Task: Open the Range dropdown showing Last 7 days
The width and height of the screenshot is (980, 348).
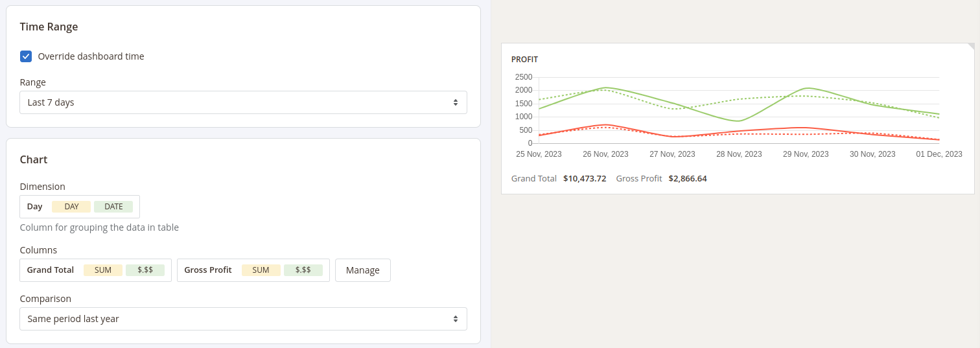Action: pyautogui.click(x=243, y=102)
